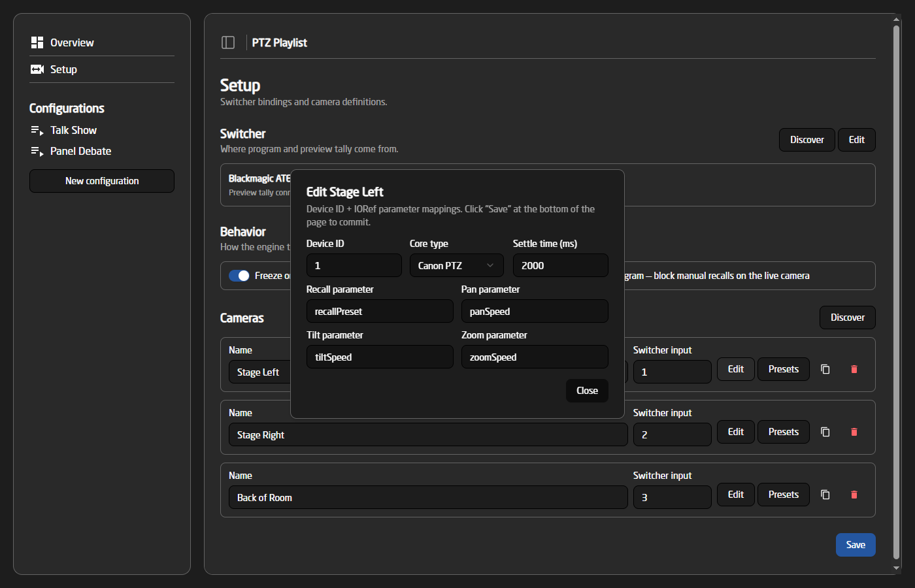
Task: Click the Recall parameter field
Action: (380, 311)
